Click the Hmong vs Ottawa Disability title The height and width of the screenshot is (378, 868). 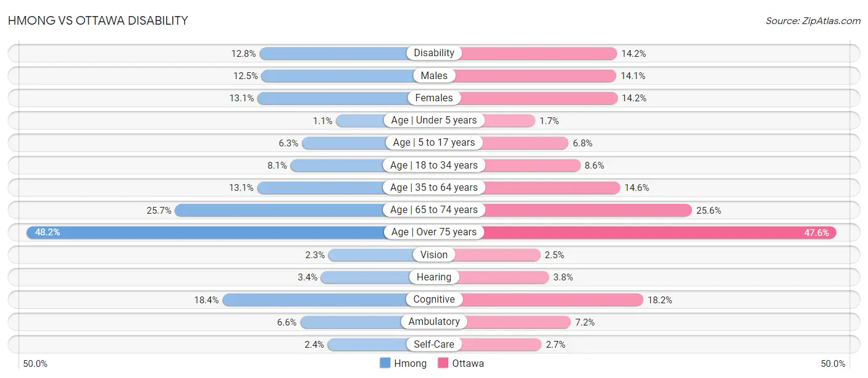tap(98, 20)
